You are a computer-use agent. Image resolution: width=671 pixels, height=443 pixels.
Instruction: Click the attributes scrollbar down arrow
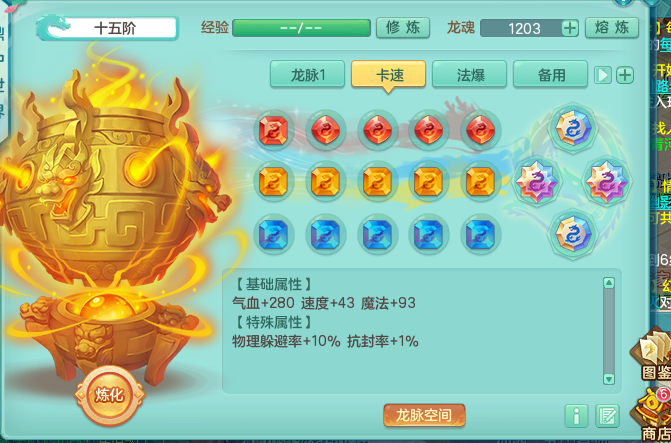(609, 379)
